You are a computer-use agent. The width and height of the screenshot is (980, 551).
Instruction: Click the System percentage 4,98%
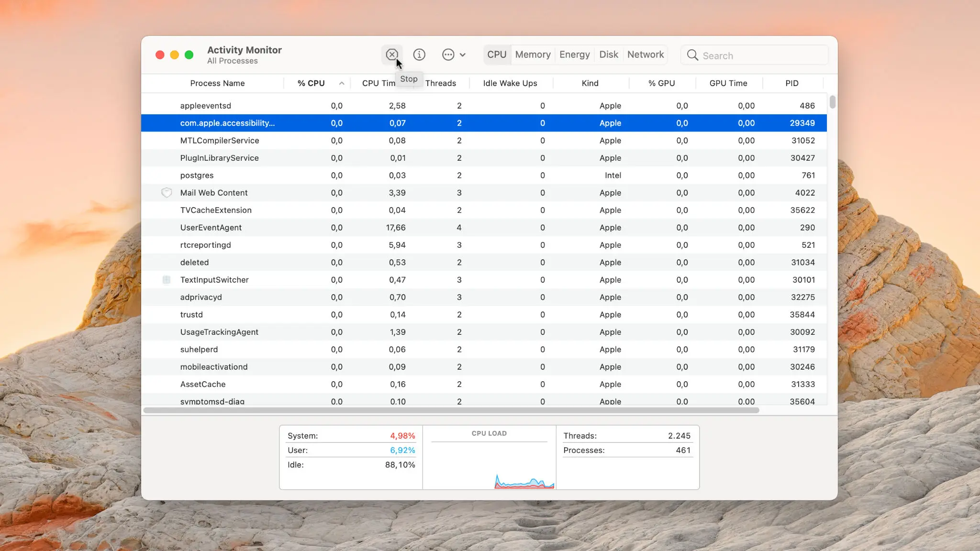coord(402,436)
